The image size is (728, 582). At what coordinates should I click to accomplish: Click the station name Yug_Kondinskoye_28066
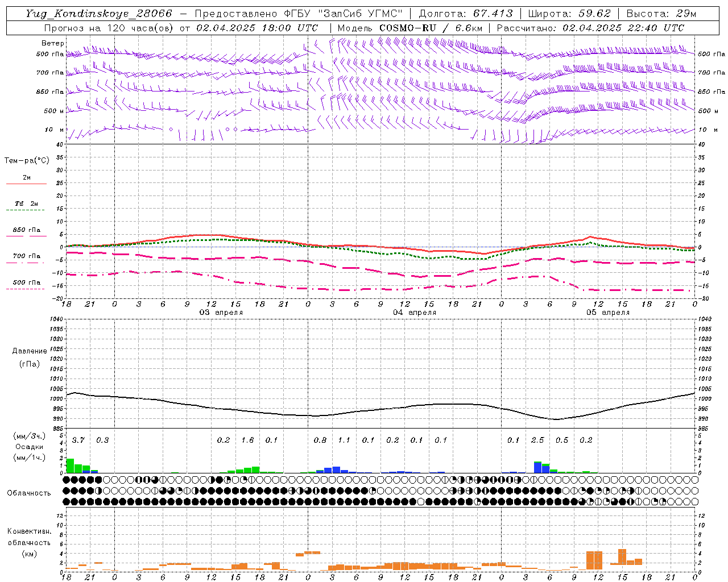(x=98, y=14)
